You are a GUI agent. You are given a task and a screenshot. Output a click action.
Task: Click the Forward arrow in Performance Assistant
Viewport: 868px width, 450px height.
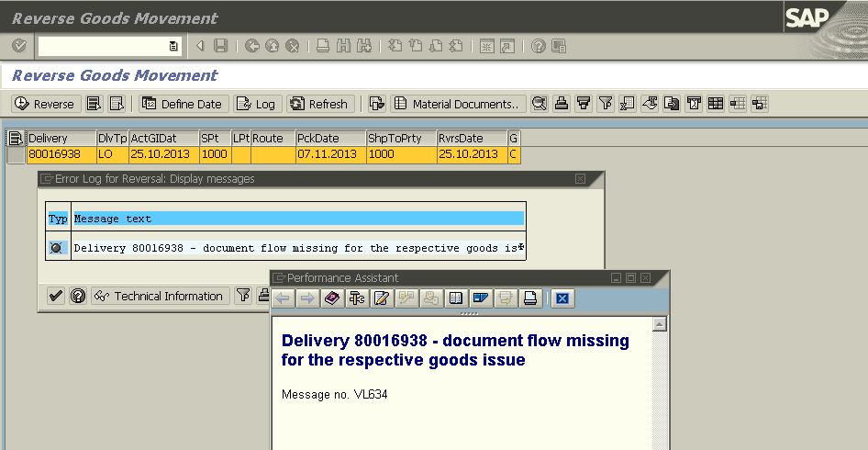307,298
